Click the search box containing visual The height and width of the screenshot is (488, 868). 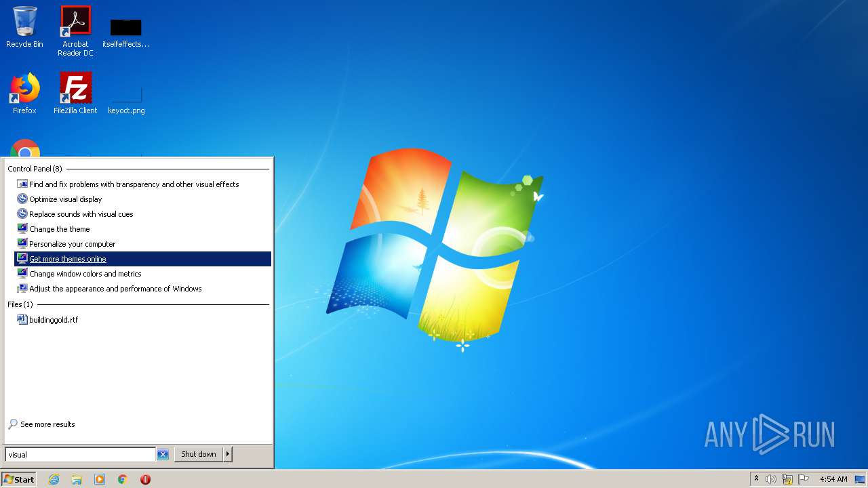pyautogui.click(x=80, y=454)
